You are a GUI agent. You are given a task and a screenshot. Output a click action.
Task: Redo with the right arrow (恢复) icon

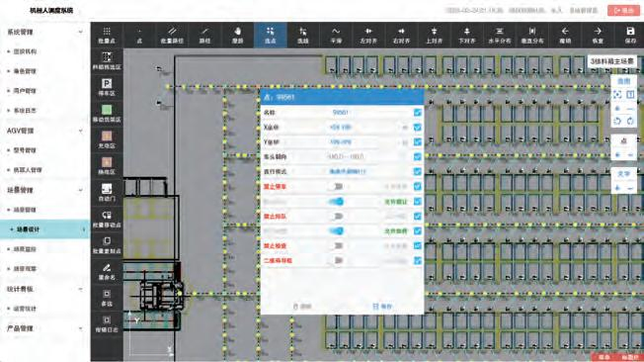click(598, 36)
